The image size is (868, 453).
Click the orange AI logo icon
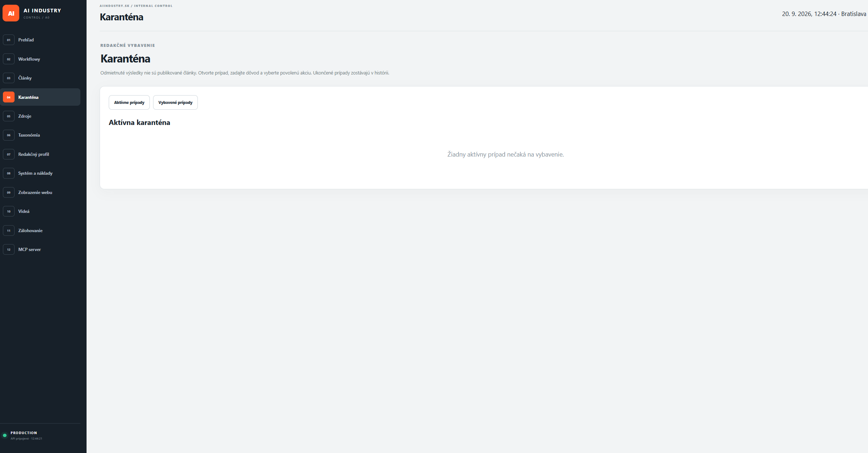click(11, 13)
